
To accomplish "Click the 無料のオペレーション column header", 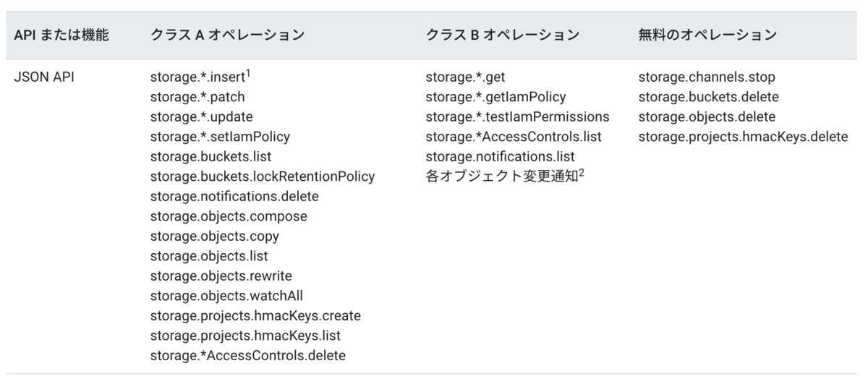I will pyautogui.click(x=708, y=35).
